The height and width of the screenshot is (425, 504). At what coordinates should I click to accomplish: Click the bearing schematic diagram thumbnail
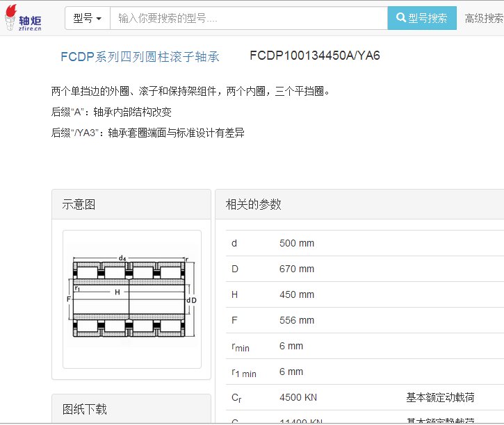point(132,299)
